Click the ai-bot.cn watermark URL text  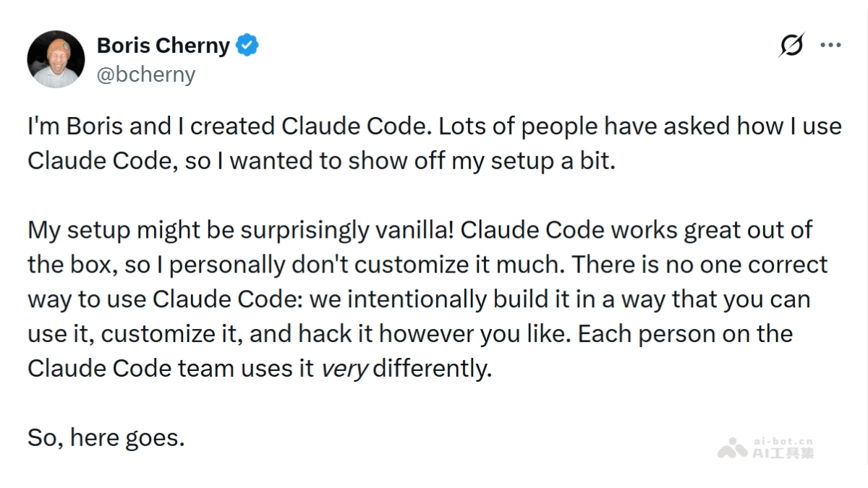click(x=783, y=440)
